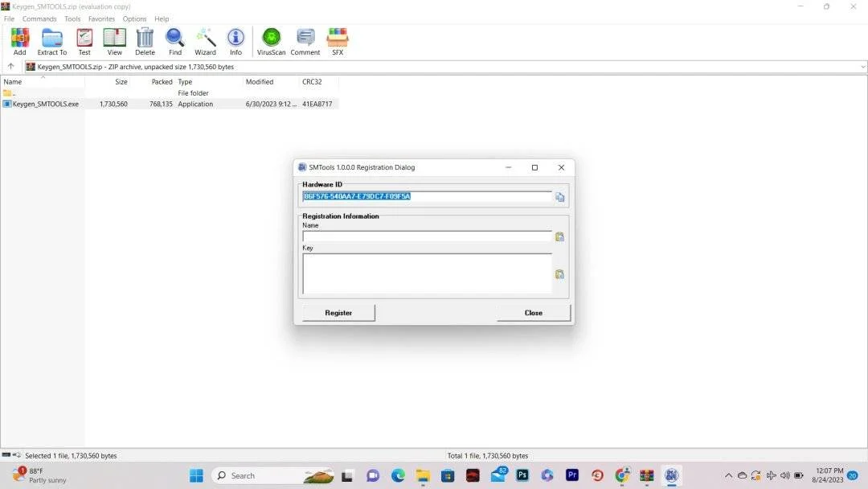The width and height of the screenshot is (868, 489).
Task: Click the CRC32 value 41EA8717
Action: pos(317,104)
